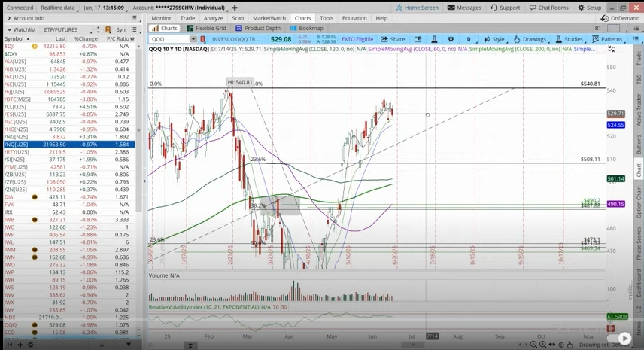Viewport: 644px width, 350px height.
Task: Select the QQQ row in the watchlist
Action: tap(69, 324)
